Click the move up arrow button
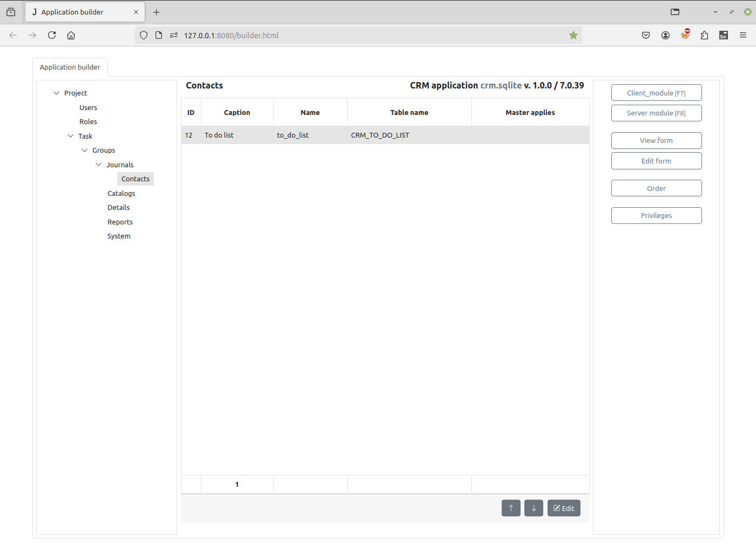Image resolution: width=756 pixels, height=545 pixels. (x=511, y=508)
